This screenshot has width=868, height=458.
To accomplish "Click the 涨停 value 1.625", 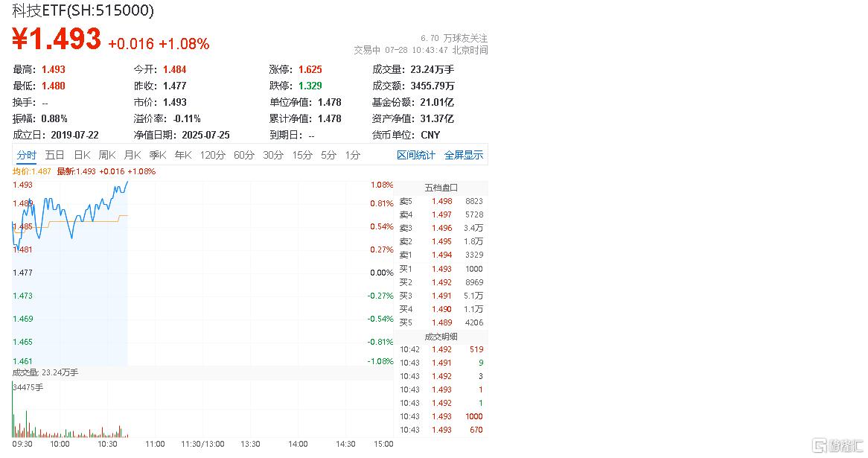I will pos(310,69).
